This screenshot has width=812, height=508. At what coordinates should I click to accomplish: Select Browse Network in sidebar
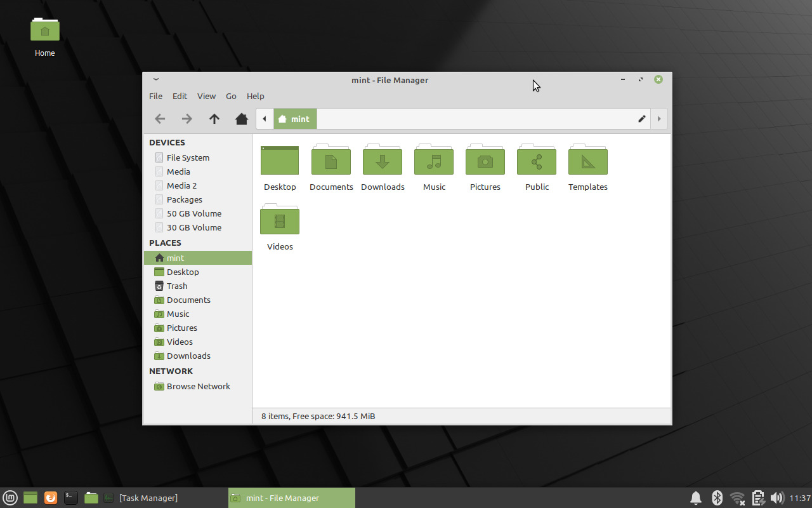(198, 386)
